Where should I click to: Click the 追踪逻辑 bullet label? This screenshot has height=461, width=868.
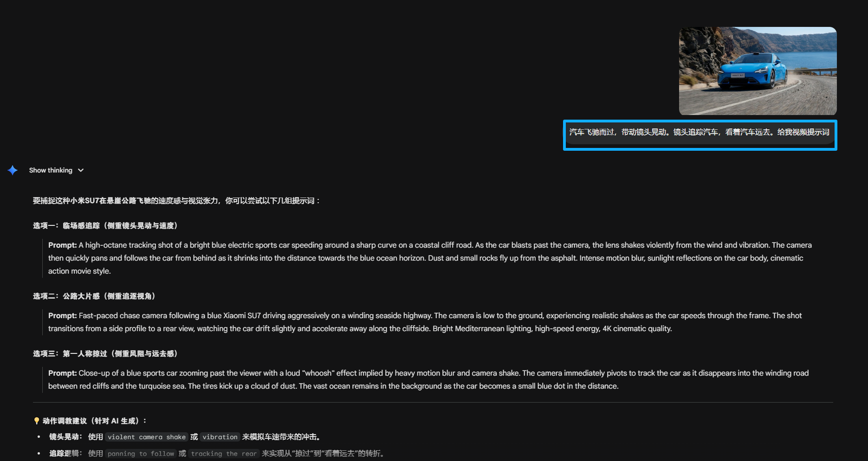65,454
